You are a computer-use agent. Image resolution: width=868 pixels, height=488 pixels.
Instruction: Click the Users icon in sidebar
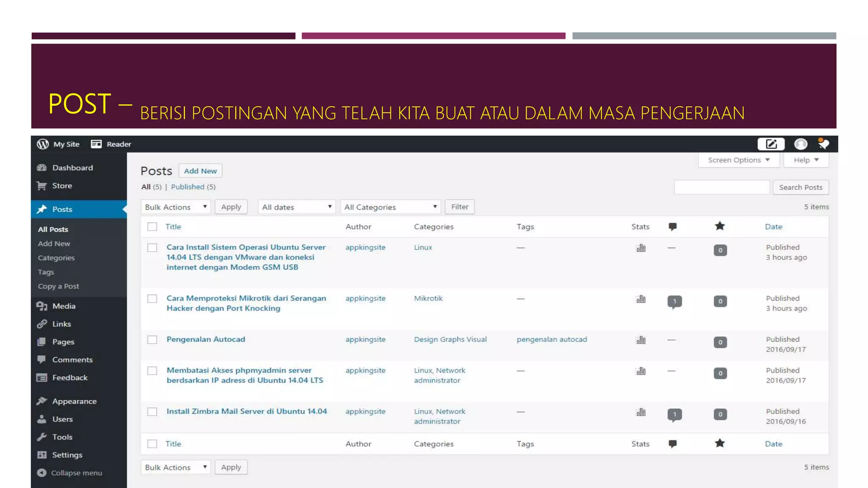coord(42,419)
